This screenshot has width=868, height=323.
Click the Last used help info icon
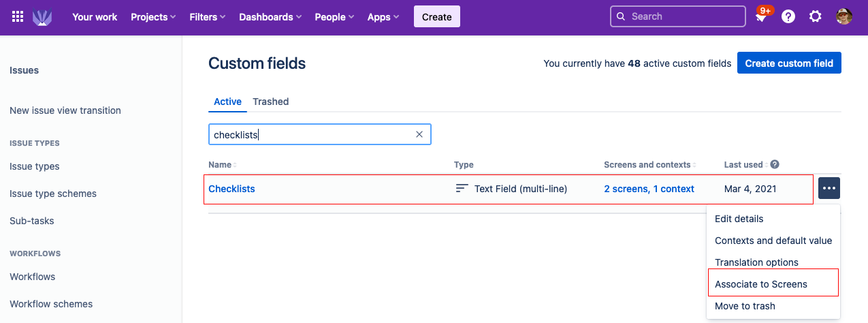(775, 164)
